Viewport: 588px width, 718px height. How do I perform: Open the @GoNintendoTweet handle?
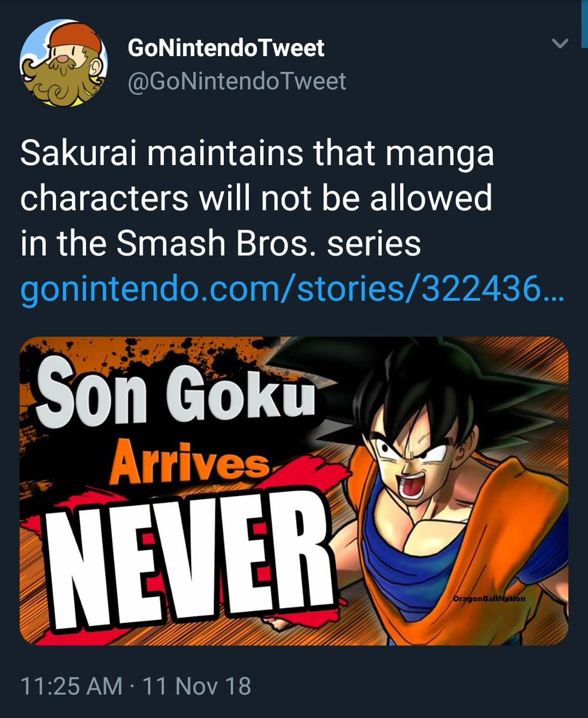[x=237, y=81]
